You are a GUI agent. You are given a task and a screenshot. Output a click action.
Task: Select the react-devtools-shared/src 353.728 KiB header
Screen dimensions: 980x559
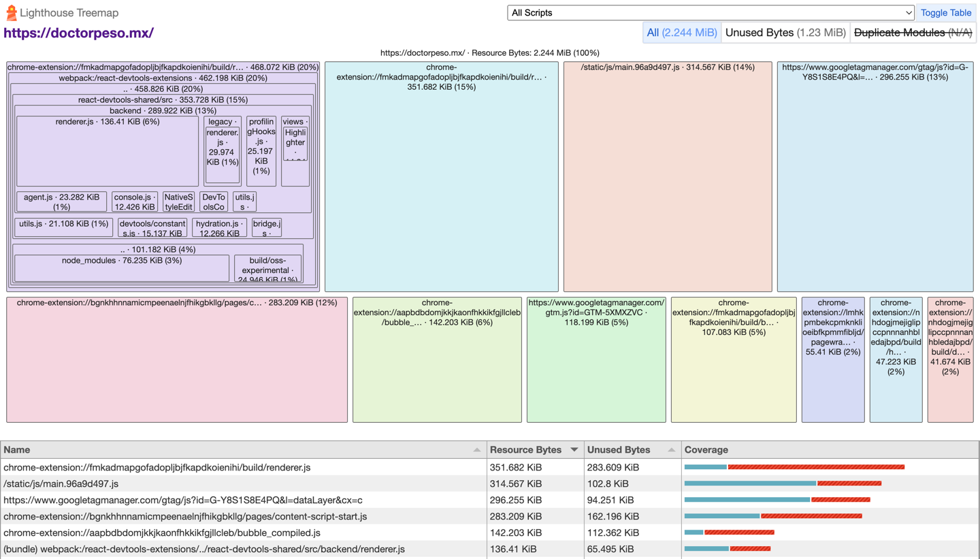(x=163, y=99)
